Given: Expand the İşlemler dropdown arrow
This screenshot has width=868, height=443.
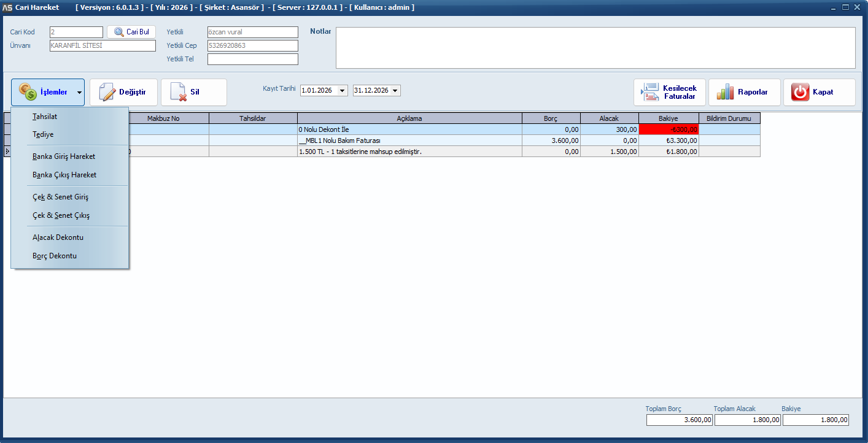Looking at the screenshot, I should [x=79, y=93].
